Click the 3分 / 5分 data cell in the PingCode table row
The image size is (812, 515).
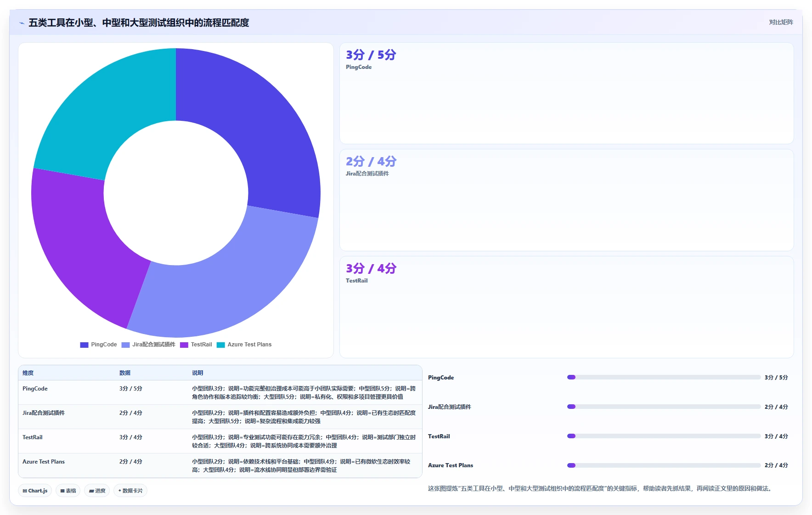pos(131,389)
